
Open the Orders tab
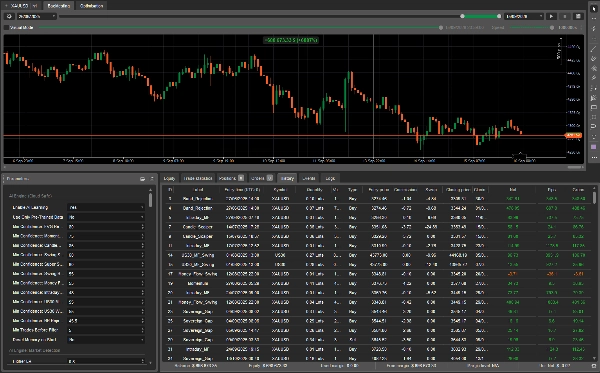(262, 178)
